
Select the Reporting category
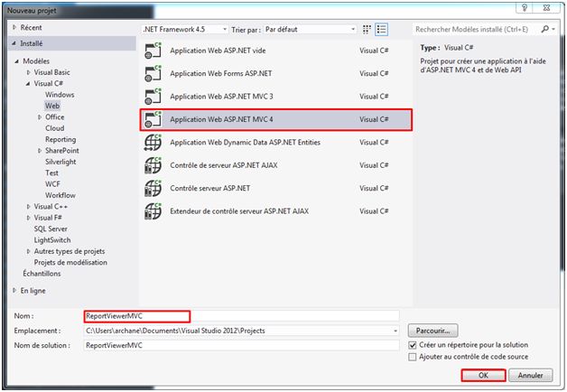tap(60, 140)
